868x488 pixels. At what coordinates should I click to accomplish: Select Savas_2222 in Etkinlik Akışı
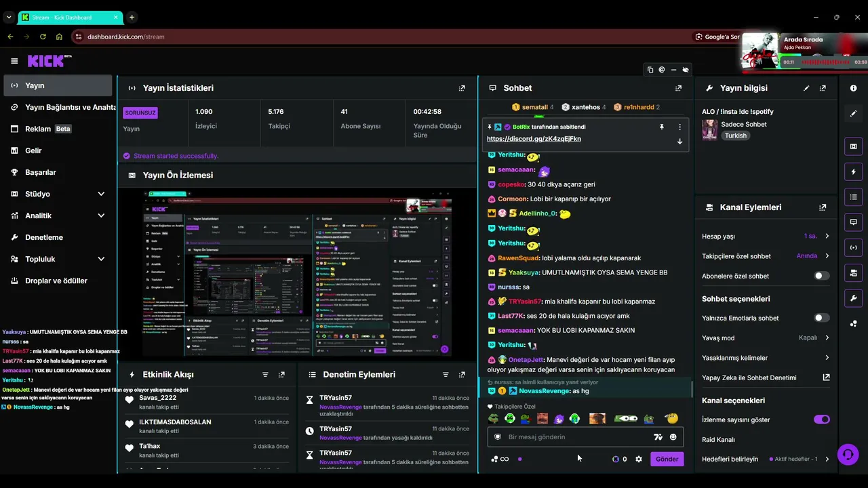pyautogui.click(x=157, y=398)
